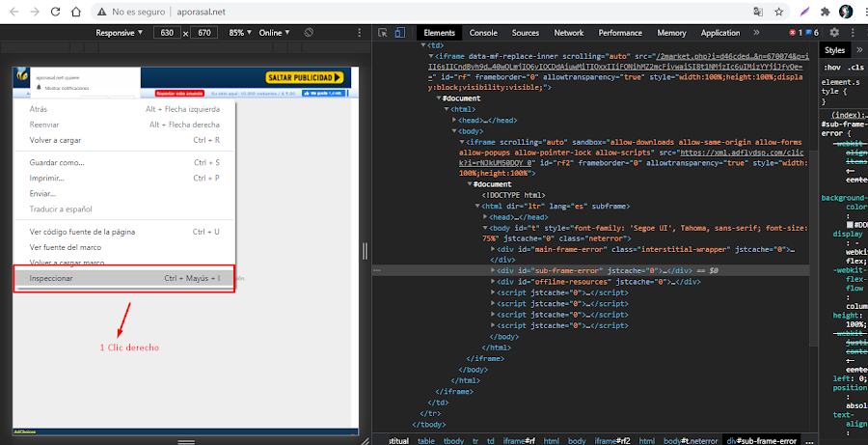Click the breadcrumb overflow dots at right
This screenshot has width=868, height=445.
click(x=809, y=441)
